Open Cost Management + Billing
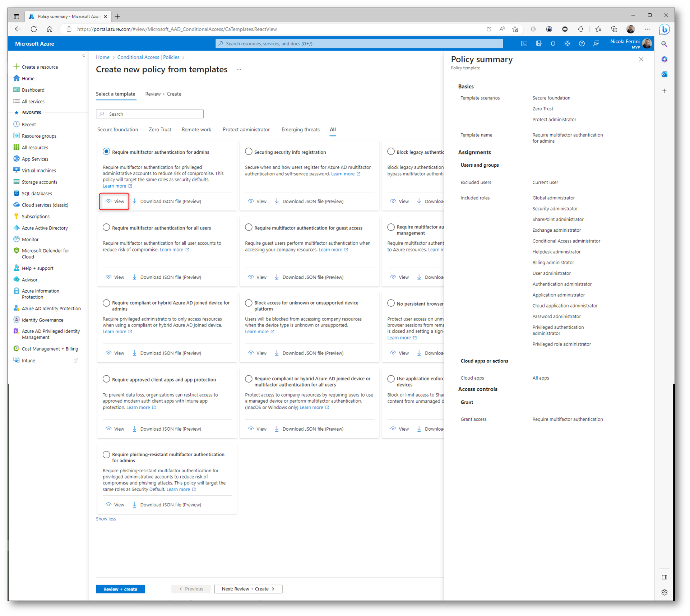Screen dimensions: 690x616 (50, 348)
